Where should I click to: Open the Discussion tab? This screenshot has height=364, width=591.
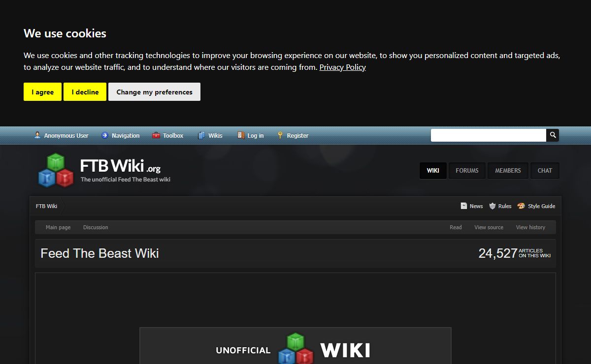click(96, 227)
